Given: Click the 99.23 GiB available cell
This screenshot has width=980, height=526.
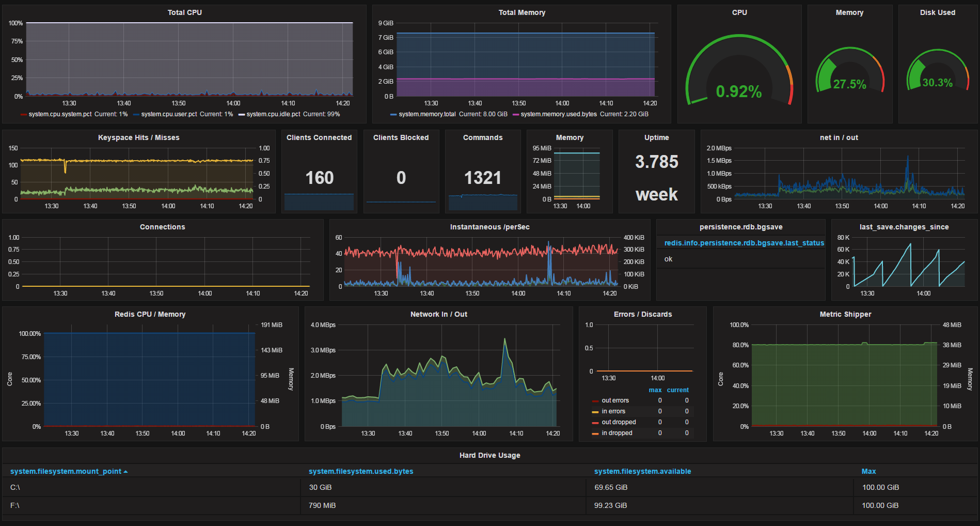Looking at the screenshot, I should click(720, 505).
